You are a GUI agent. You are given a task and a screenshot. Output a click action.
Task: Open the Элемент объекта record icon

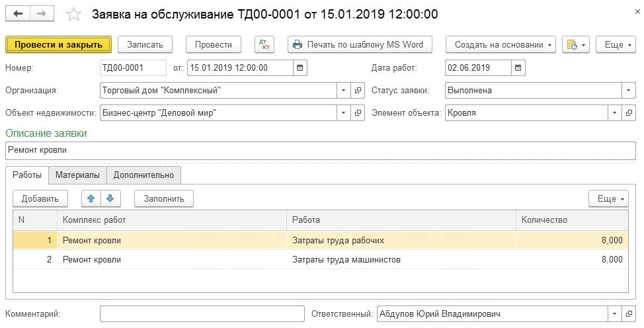pyautogui.click(x=629, y=113)
